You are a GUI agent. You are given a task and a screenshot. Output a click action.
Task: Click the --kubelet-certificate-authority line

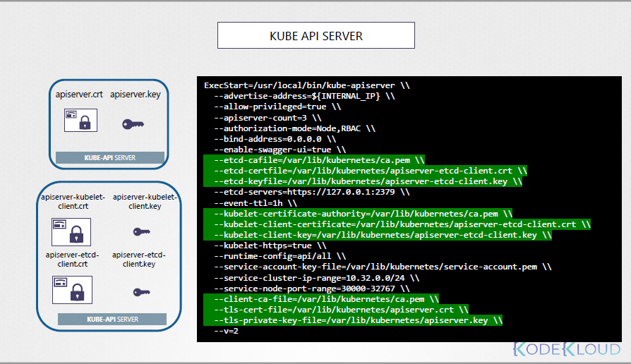(x=358, y=214)
